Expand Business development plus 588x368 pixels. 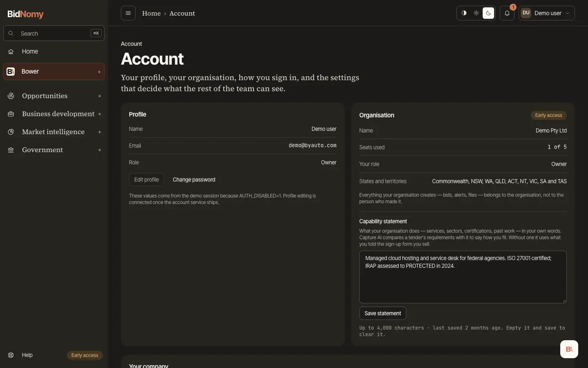(x=100, y=114)
